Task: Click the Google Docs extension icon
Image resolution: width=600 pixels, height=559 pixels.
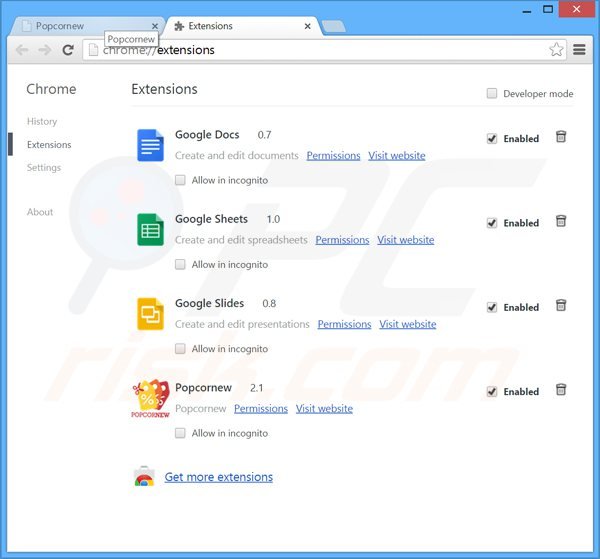Action: point(150,145)
